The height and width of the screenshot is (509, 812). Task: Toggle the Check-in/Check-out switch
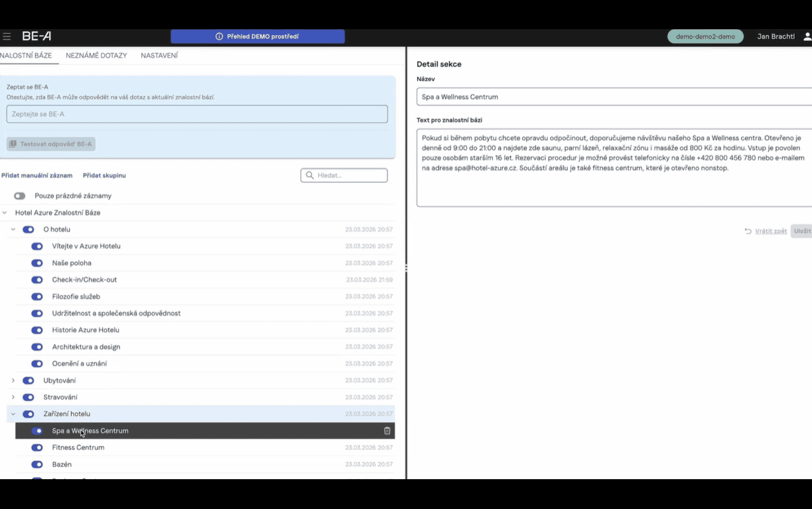pyautogui.click(x=37, y=280)
